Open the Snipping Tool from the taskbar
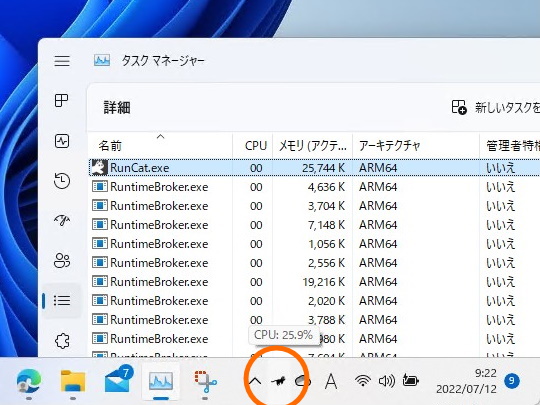Viewport: 540px width, 405px height. (x=205, y=382)
